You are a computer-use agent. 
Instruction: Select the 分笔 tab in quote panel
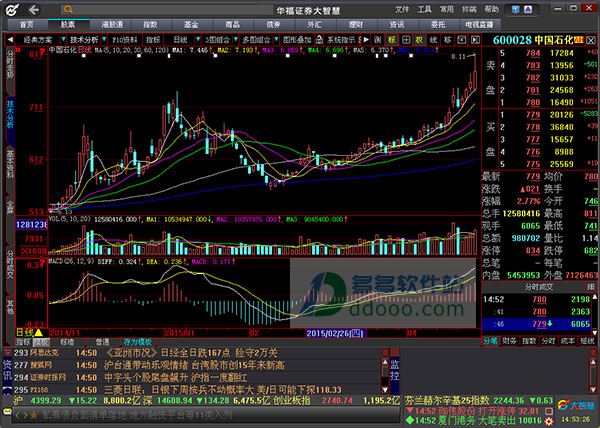[490, 341]
